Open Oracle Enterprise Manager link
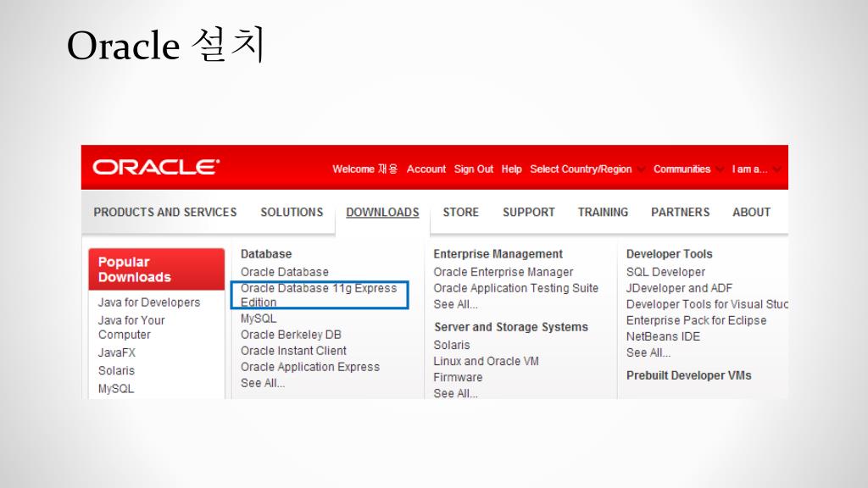This screenshot has width=868, height=488. tap(504, 272)
